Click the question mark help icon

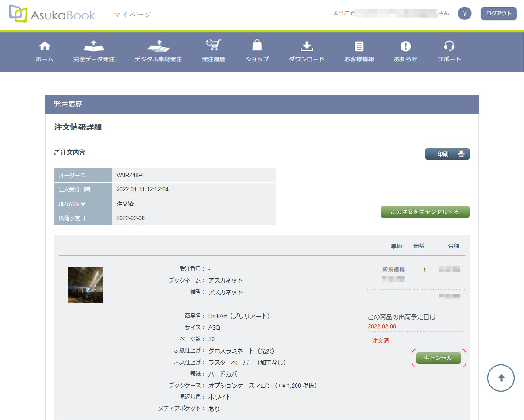pyautogui.click(x=464, y=14)
